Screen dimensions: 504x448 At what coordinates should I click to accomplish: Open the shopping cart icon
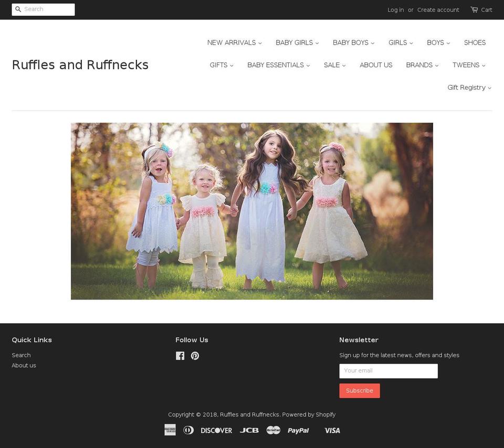474,9
